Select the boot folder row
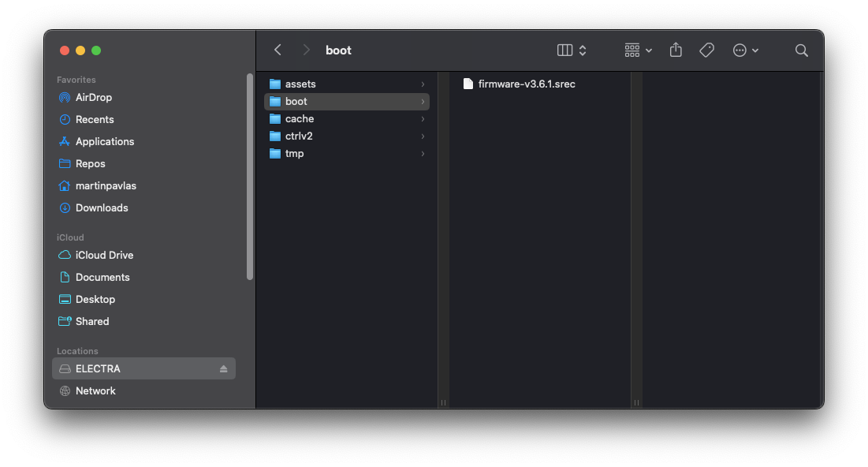 [x=347, y=102]
